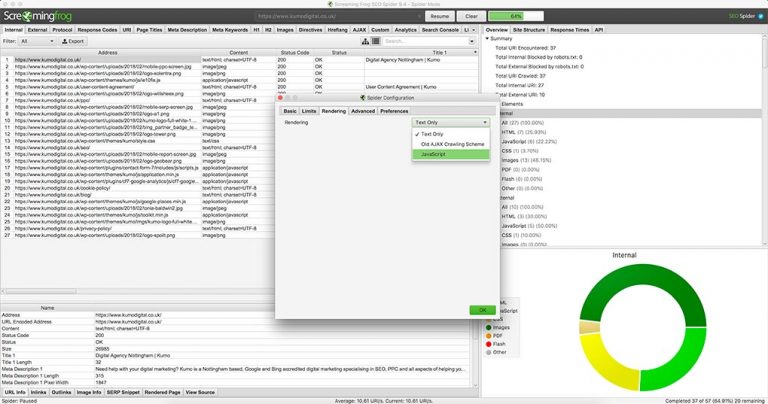Screen dimensions: 768x404
Task: Click the Export button
Action: 73,41
